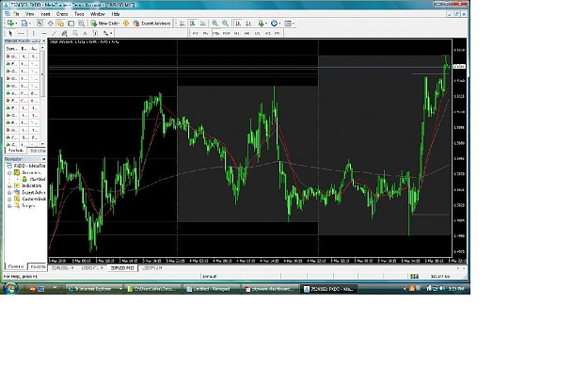Expand the Scripts node in Navigator
Screen dimensions: 588x368
[9, 206]
